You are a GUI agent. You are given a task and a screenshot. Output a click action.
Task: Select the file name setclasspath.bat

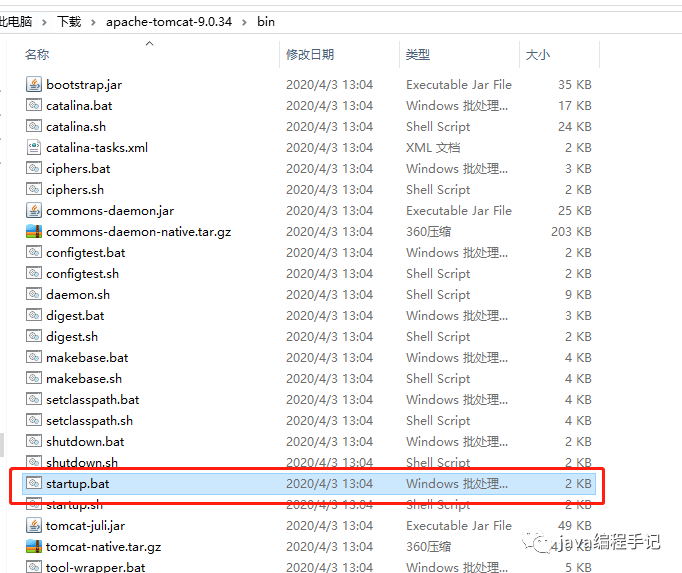click(x=93, y=399)
